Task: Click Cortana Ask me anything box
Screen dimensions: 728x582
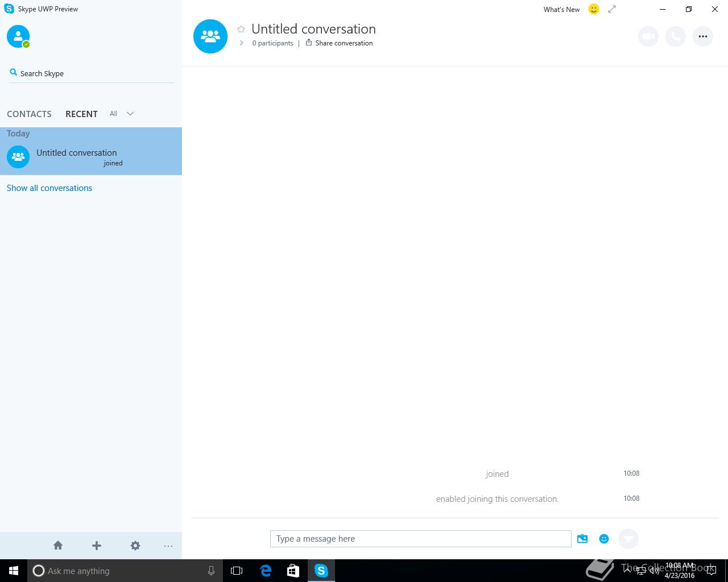Action: 124,571
